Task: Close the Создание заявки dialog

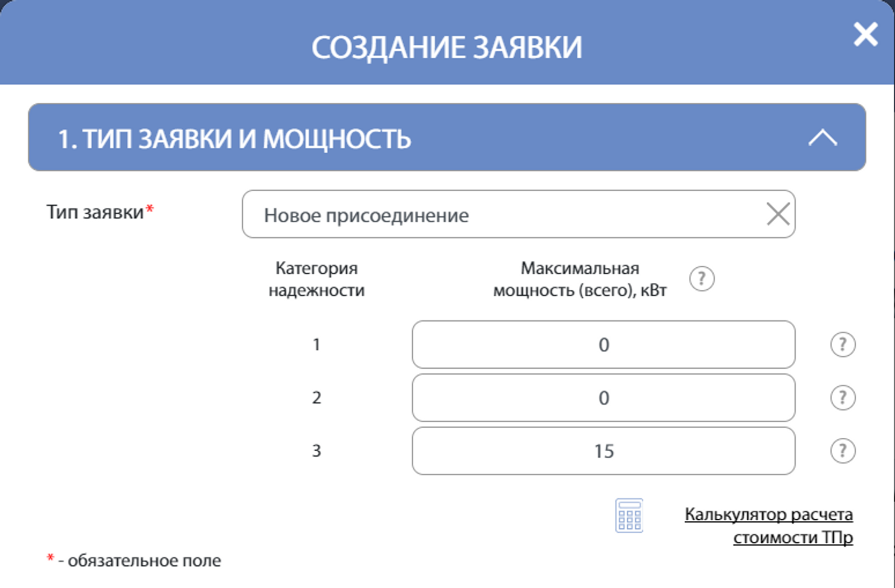Action: tap(865, 35)
